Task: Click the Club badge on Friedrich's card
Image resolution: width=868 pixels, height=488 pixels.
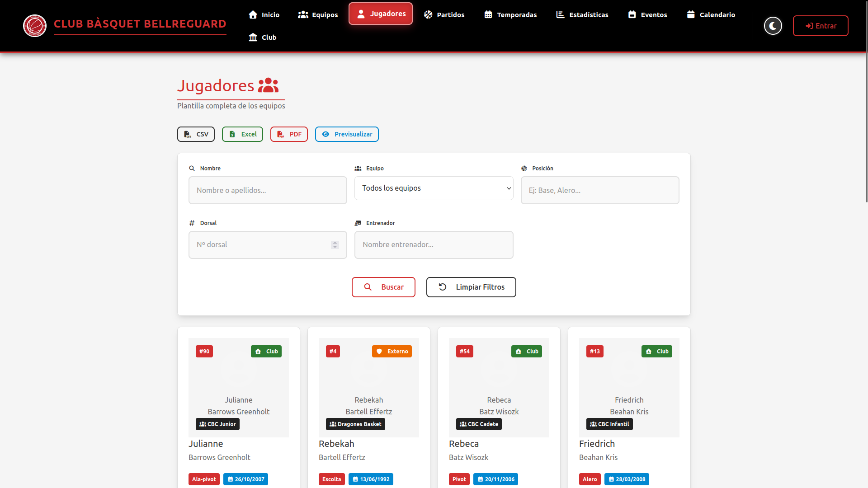Action: (x=657, y=352)
